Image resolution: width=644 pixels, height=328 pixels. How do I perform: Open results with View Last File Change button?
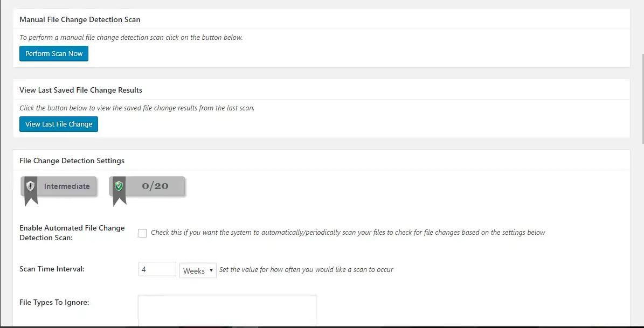(59, 124)
